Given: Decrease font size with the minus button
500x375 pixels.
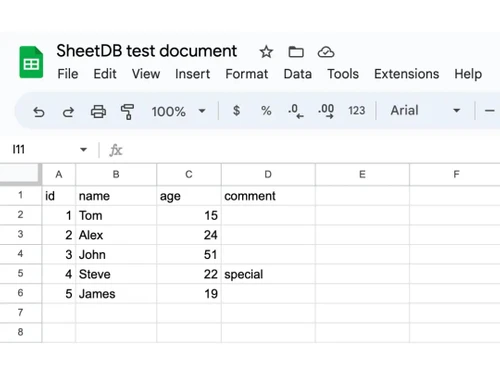Looking at the screenshot, I should click(489, 111).
